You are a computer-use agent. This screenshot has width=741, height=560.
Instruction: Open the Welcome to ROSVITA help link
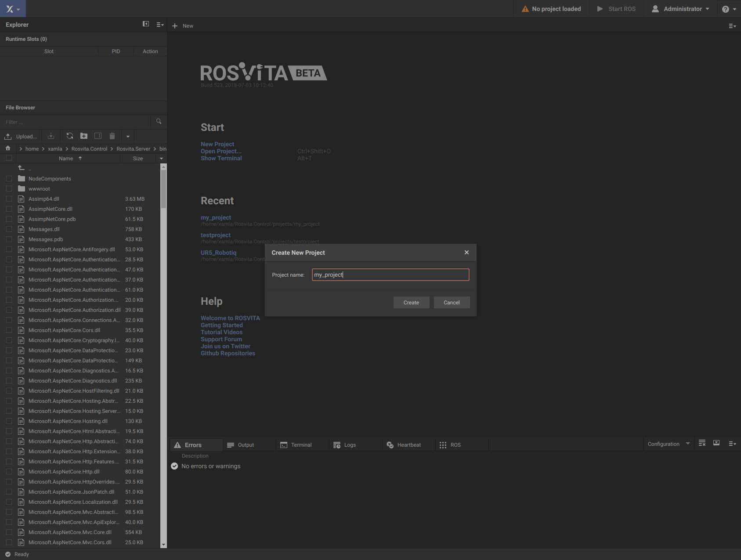click(x=230, y=318)
